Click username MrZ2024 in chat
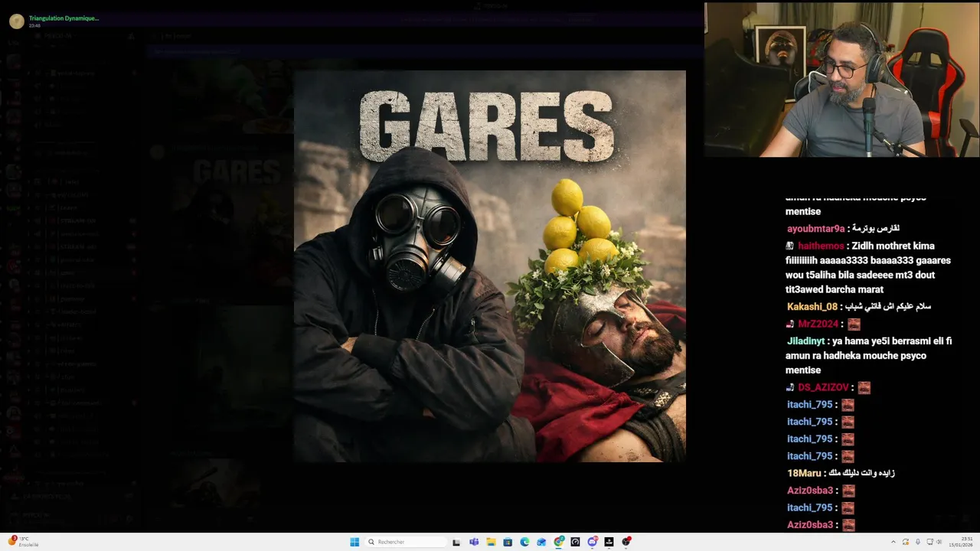Screen dimensions: 980x551 coord(818,324)
